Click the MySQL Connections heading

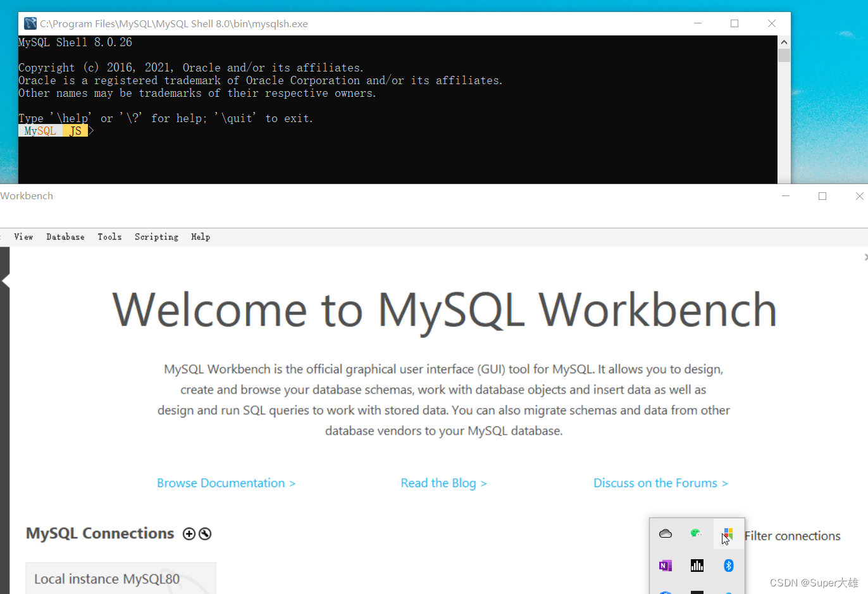100,533
